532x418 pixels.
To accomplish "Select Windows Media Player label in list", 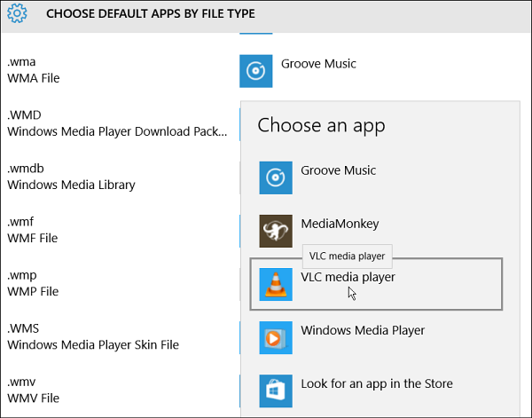I will [x=363, y=330].
